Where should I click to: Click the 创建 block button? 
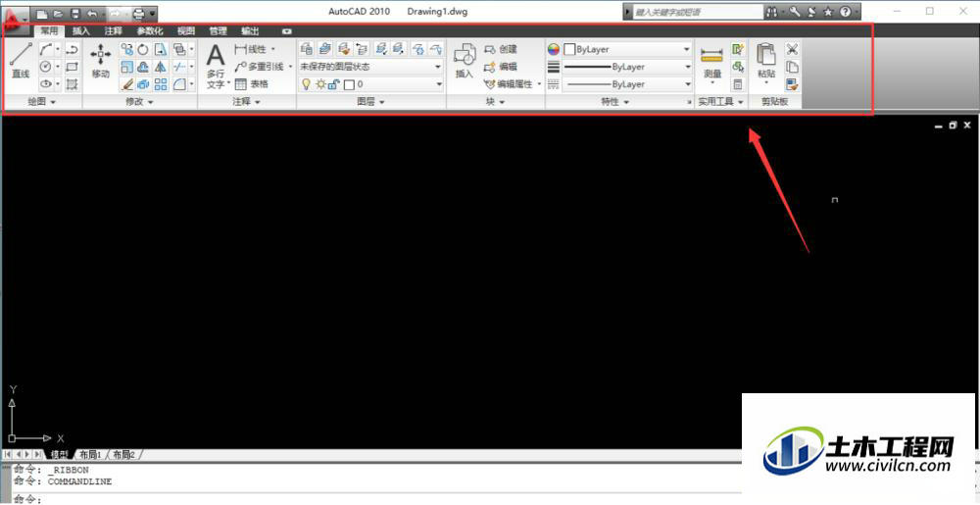point(501,49)
